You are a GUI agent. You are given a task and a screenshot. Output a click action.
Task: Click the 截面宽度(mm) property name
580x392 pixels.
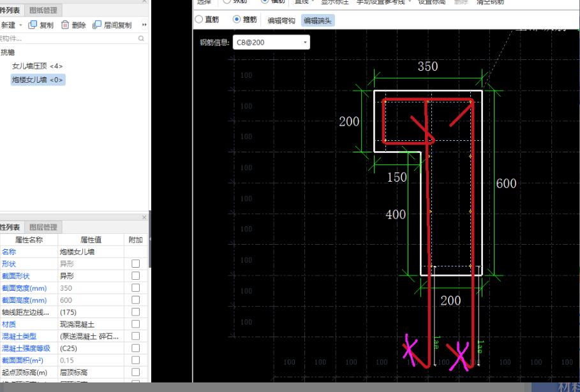24,288
